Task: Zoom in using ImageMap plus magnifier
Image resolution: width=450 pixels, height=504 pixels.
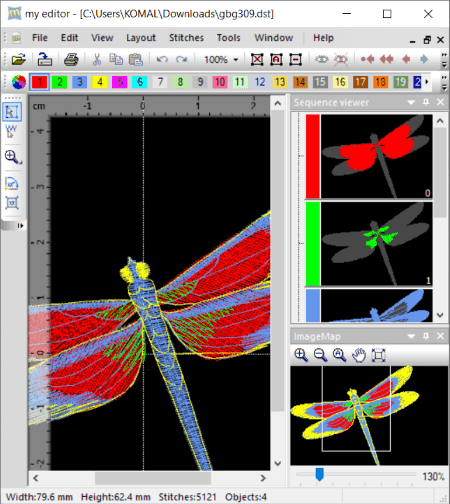Action: pyautogui.click(x=301, y=355)
